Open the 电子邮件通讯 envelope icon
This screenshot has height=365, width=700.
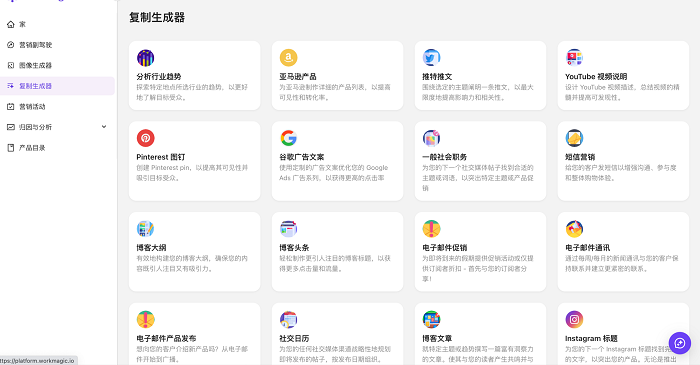pyautogui.click(x=574, y=228)
